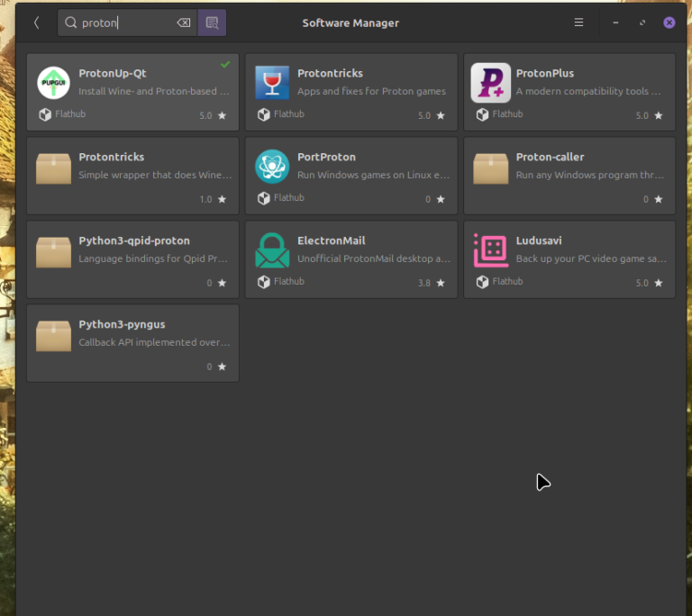Clear the search text with backspace icon

184,23
